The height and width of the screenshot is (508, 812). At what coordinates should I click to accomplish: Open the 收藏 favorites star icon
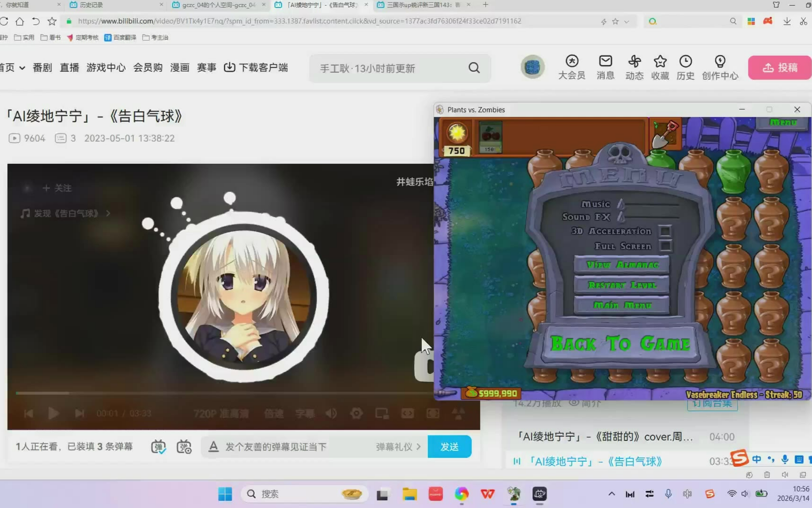(x=660, y=61)
